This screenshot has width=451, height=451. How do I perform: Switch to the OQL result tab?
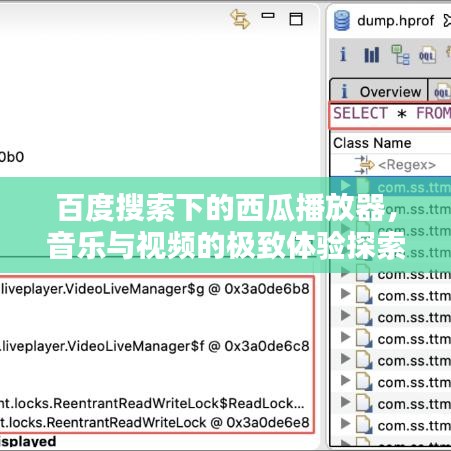click(x=440, y=91)
